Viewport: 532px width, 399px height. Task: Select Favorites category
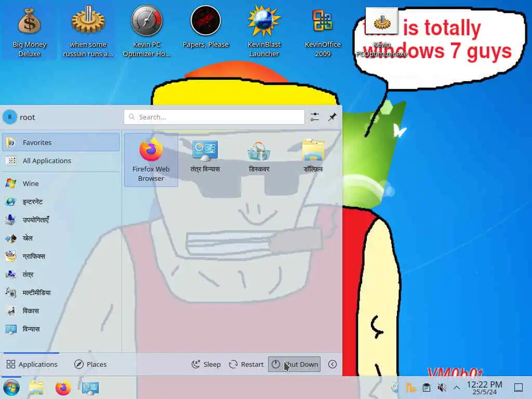(61, 142)
